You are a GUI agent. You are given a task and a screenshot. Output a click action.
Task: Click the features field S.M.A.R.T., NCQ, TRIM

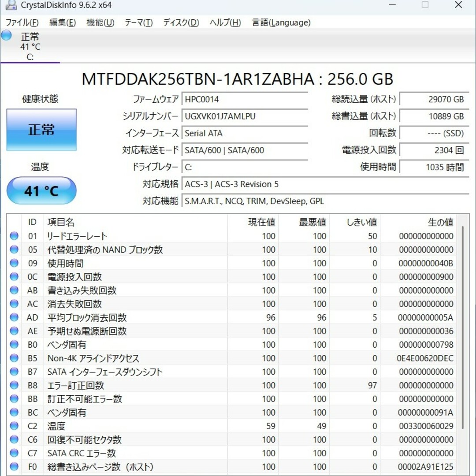325,201
